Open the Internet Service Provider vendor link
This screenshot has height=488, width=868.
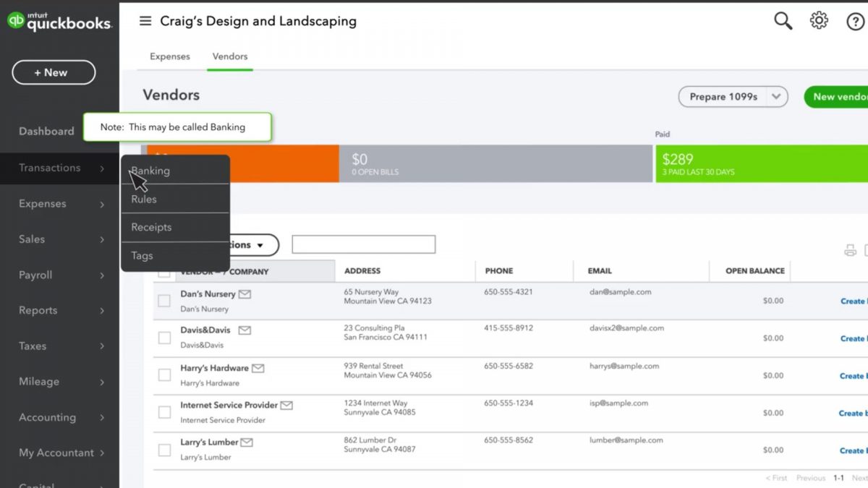pos(229,406)
